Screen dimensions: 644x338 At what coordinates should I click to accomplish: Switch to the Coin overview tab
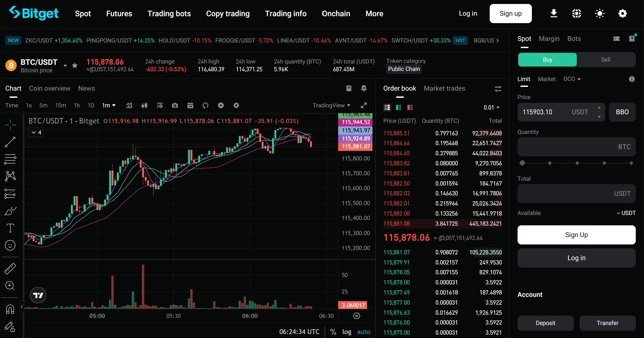click(50, 88)
